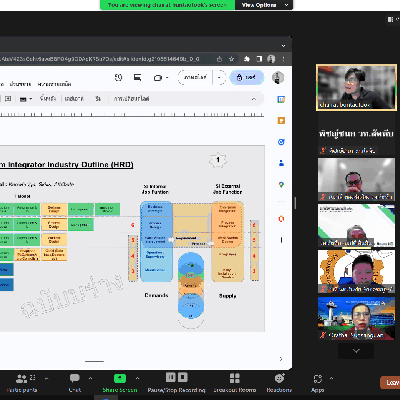Open the Reactions picker
The height and width of the screenshot is (400, 400).
(x=279, y=383)
